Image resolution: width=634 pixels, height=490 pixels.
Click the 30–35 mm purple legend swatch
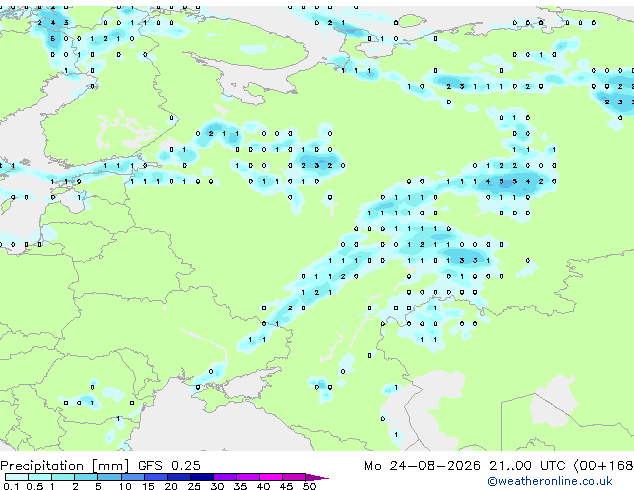(x=225, y=477)
